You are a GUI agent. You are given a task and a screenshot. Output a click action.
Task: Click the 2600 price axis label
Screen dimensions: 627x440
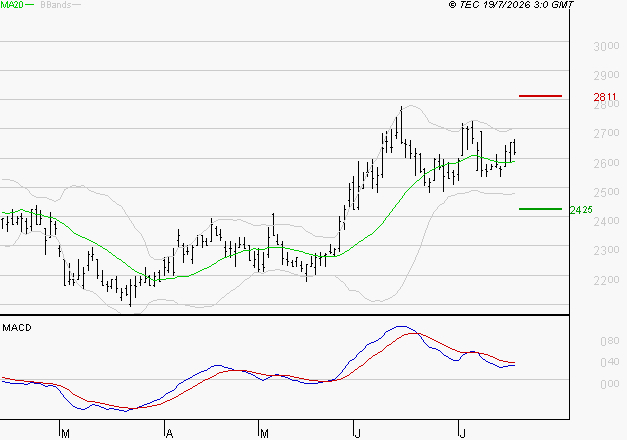(x=606, y=163)
